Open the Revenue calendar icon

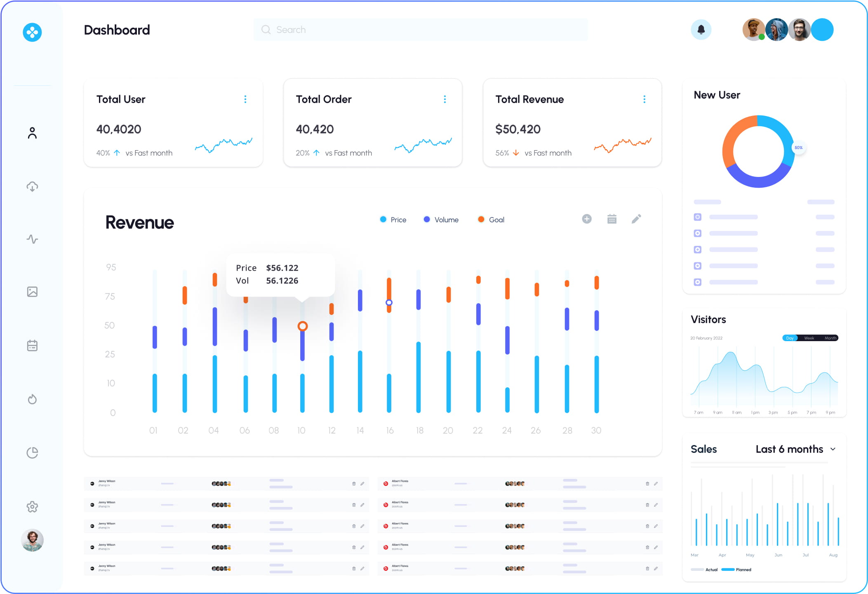(x=612, y=219)
